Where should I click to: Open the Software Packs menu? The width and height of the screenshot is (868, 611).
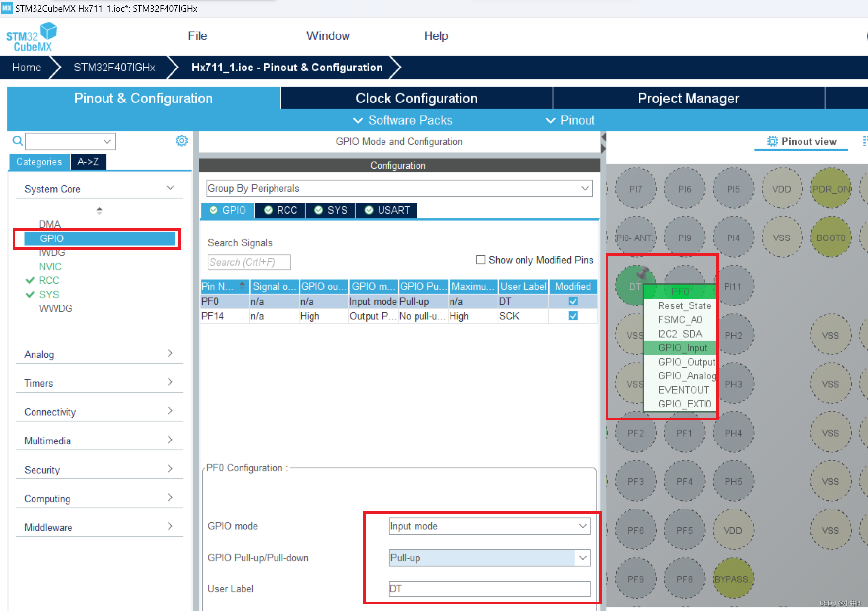coord(403,120)
